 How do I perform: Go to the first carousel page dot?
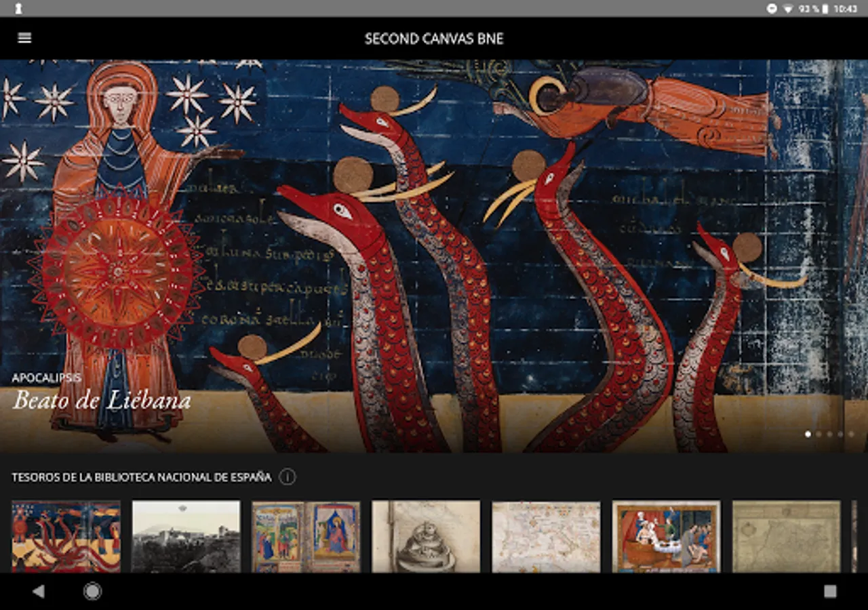[808, 434]
